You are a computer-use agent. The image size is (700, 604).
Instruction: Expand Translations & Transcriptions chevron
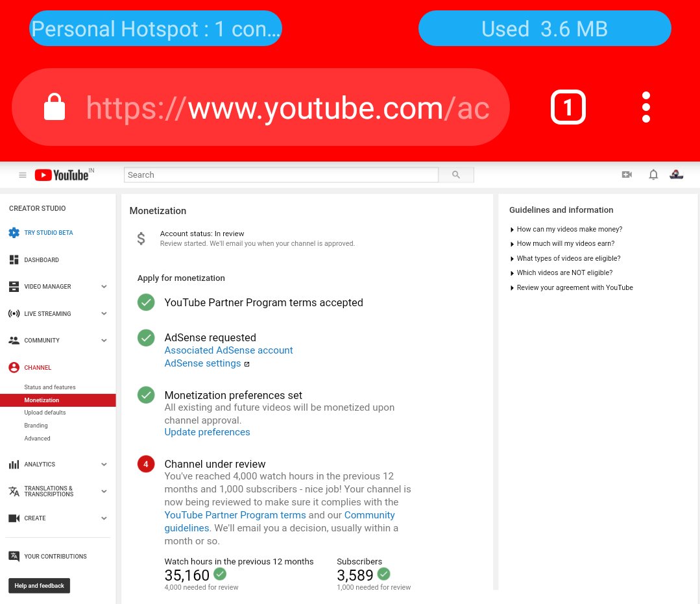[x=104, y=491]
